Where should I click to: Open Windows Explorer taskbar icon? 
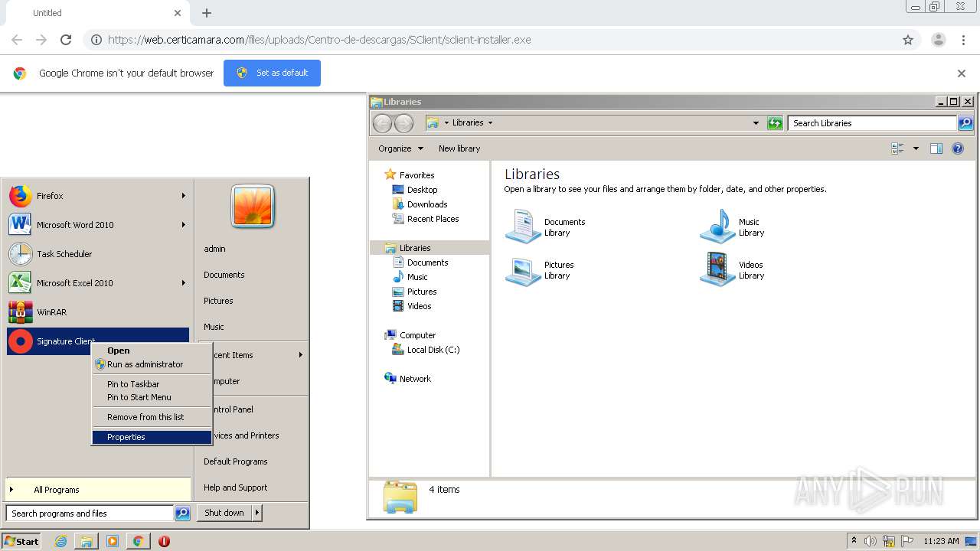[x=87, y=541]
